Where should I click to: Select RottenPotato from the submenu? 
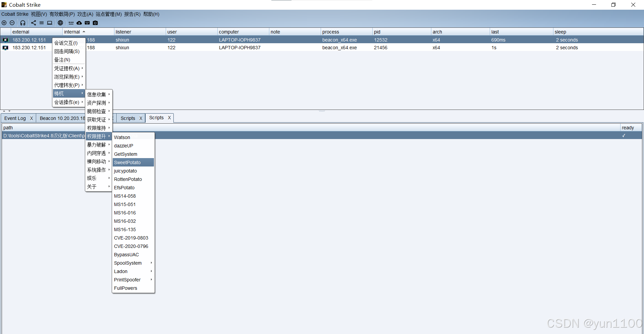[133, 179]
